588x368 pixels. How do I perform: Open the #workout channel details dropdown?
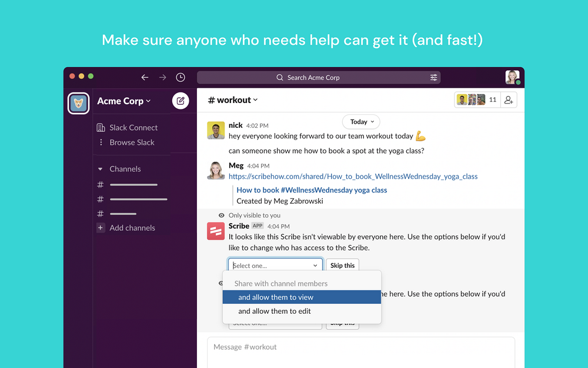click(x=233, y=100)
